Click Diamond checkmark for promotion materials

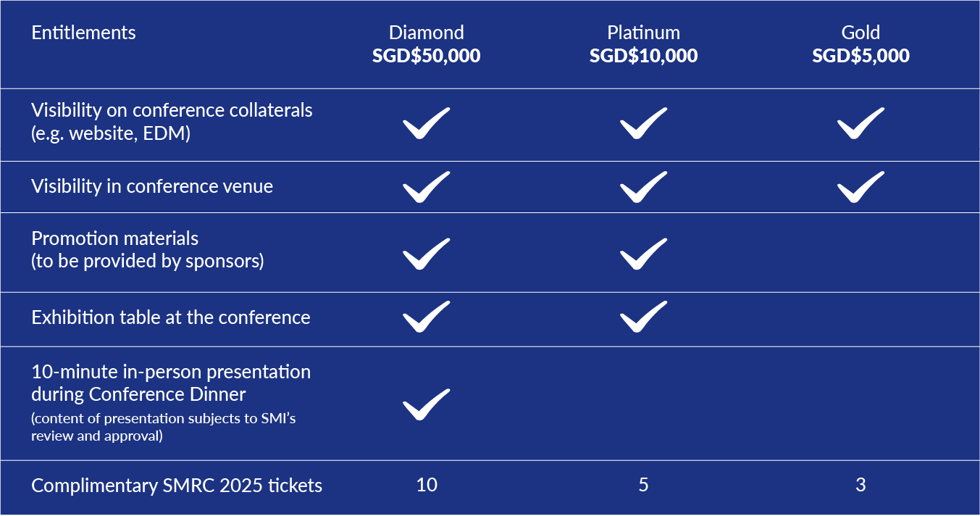pyautogui.click(x=426, y=254)
